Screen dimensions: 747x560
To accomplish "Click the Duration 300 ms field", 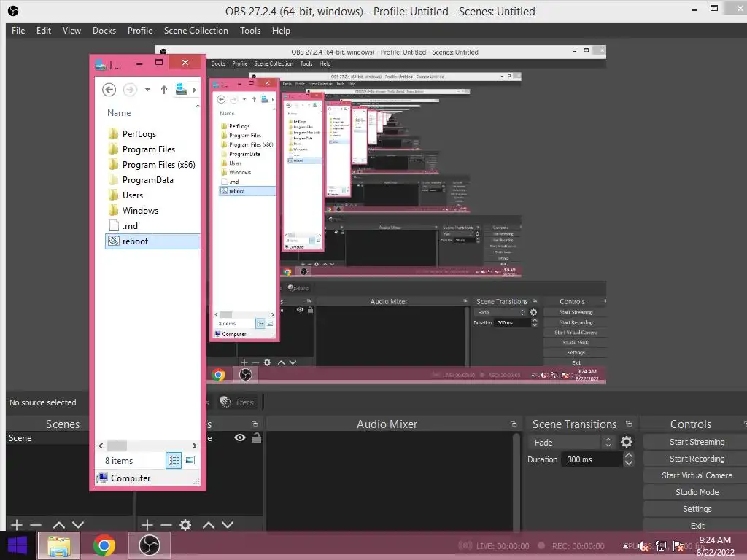I will click(x=592, y=459).
